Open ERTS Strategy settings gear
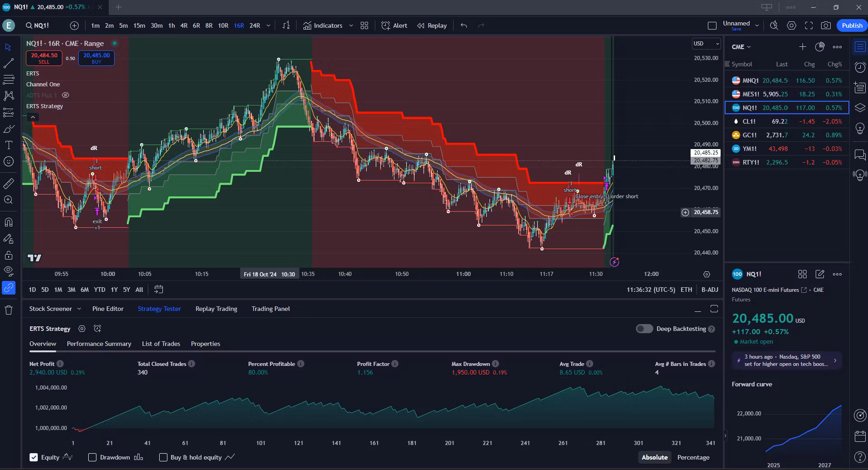This screenshot has height=470, width=868. point(82,329)
